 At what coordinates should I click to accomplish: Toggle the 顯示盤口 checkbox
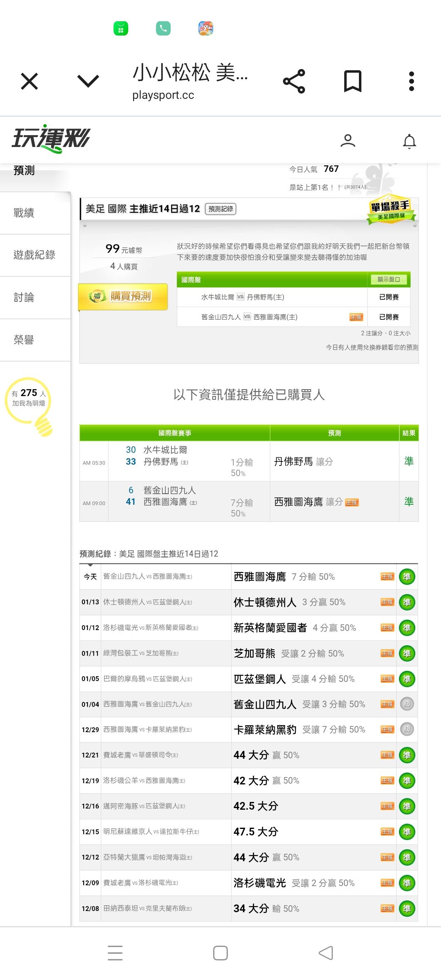[389, 280]
